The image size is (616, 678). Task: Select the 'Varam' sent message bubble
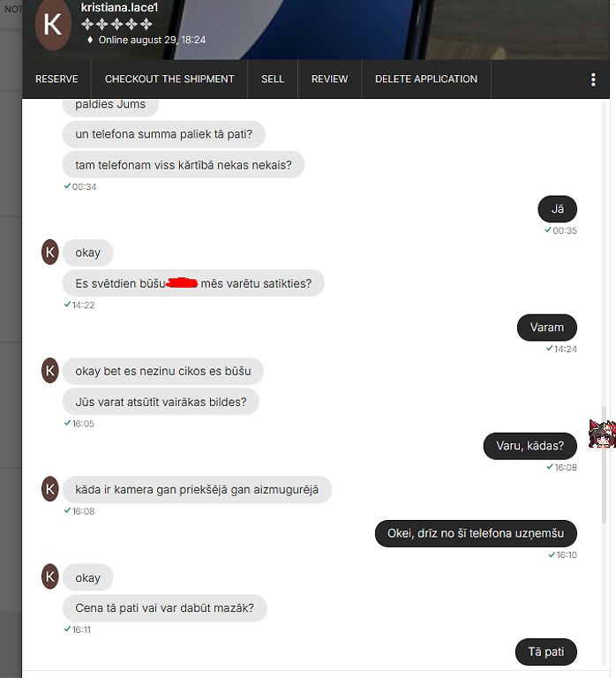pyautogui.click(x=547, y=328)
